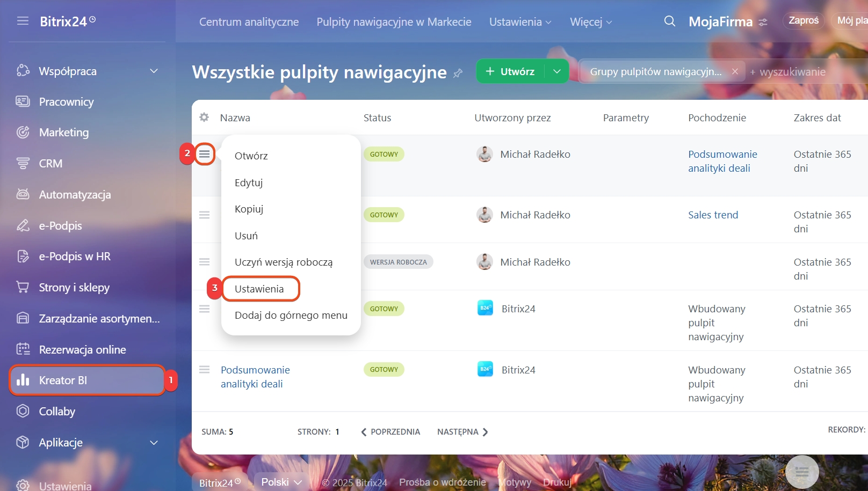Open the search magnifier icon in header
The height and width of the screenshot is (491, 868).
(669, 21)
